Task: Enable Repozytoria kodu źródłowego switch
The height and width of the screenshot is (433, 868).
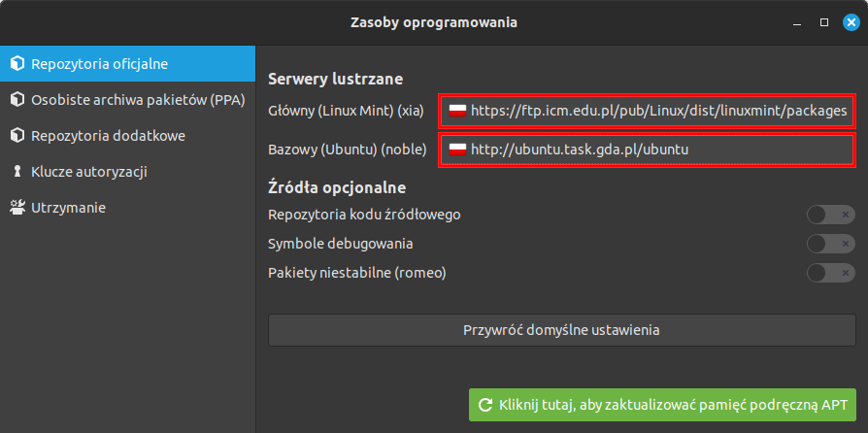Action: tap(831, 215)
